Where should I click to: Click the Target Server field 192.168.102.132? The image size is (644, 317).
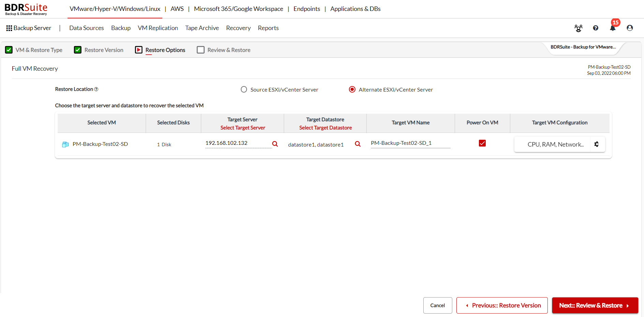pos(238,143)
